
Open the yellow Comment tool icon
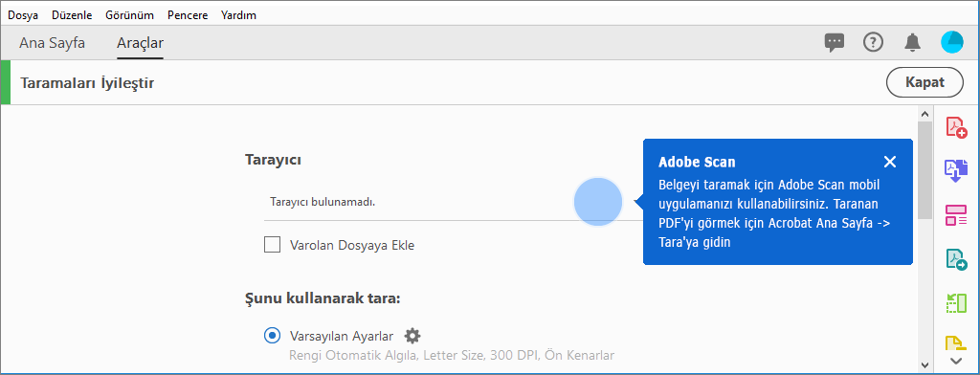click(x=956, y=343)
